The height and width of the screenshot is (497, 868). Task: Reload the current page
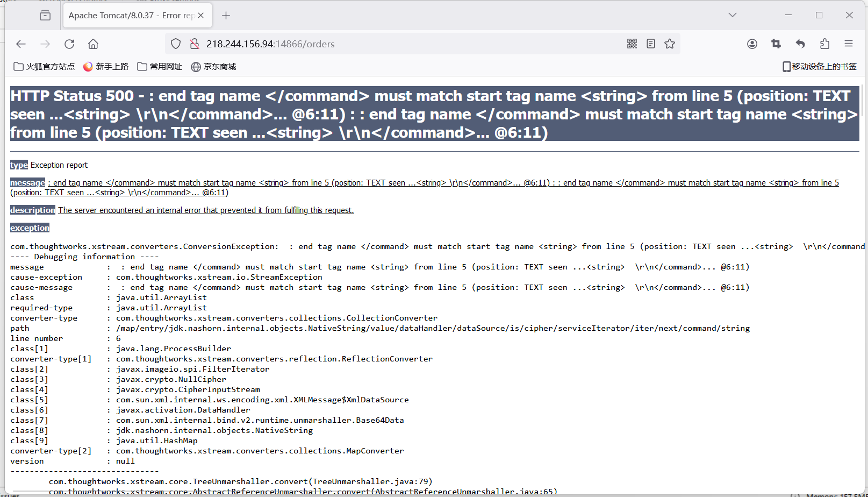[69, 44]
